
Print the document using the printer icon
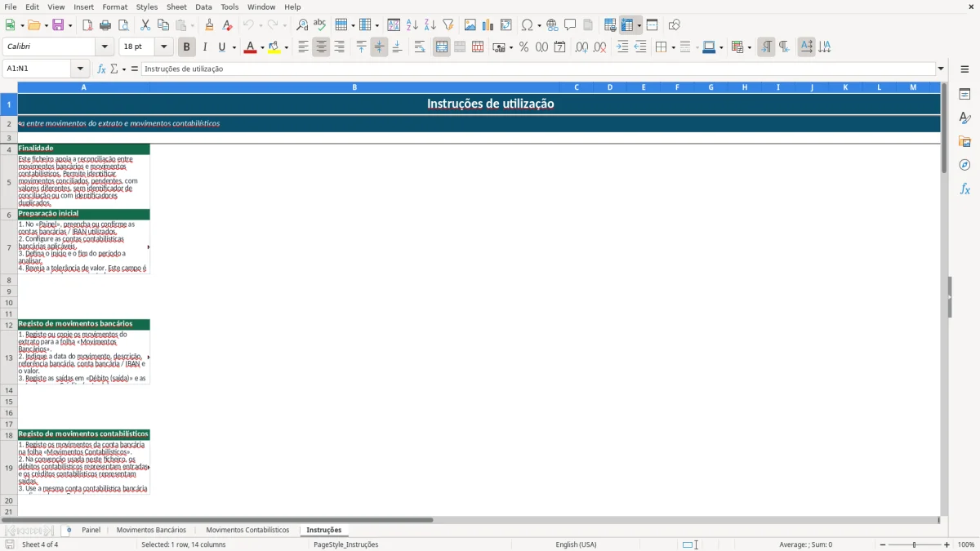105,25
